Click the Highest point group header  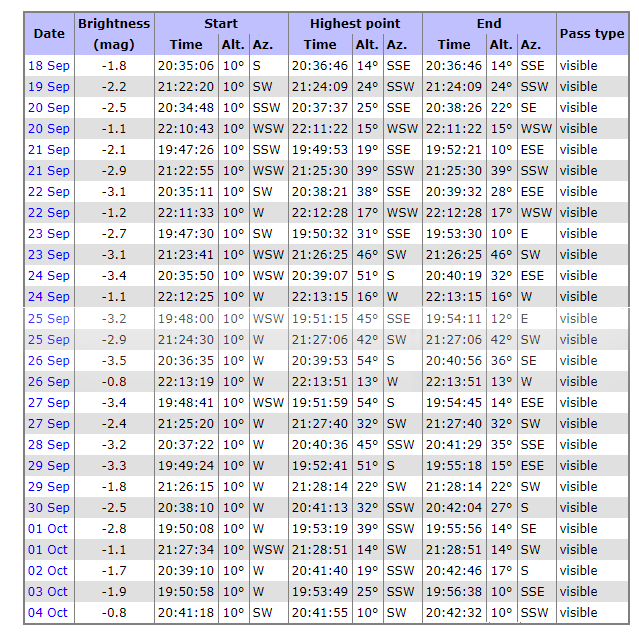pyautogui.click(x=355, y=24)
